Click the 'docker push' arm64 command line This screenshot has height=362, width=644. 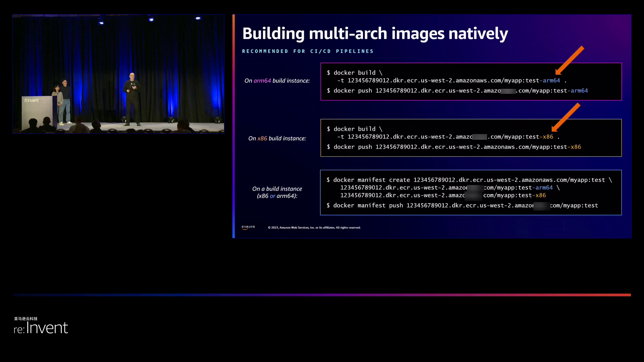click(x=457, y=91)
